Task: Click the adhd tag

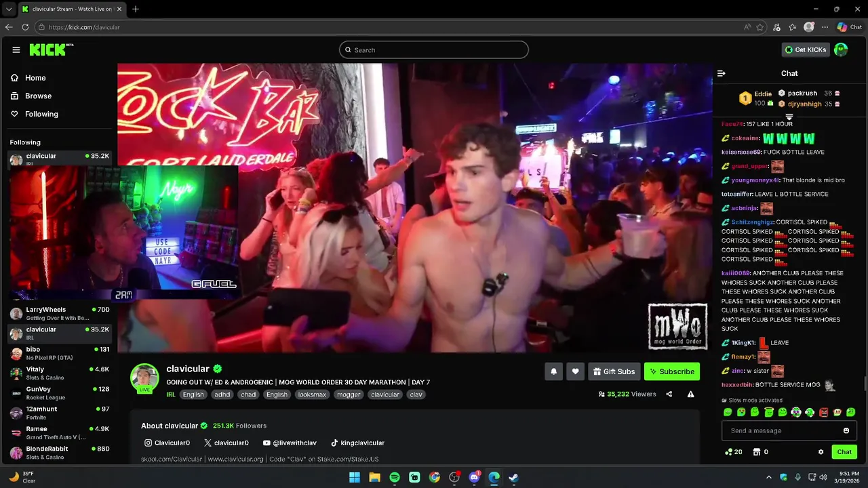Action: (222, 394)
